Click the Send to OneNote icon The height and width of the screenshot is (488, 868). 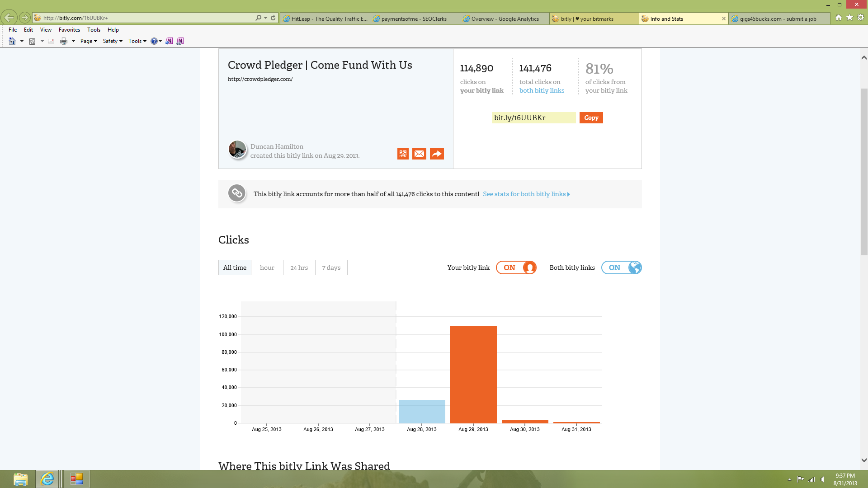point(169,41)
